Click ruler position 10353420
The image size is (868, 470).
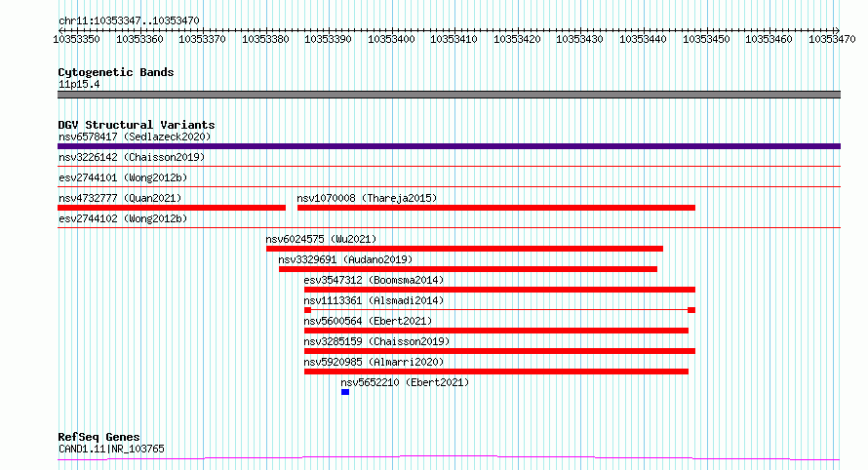[517, 39]
